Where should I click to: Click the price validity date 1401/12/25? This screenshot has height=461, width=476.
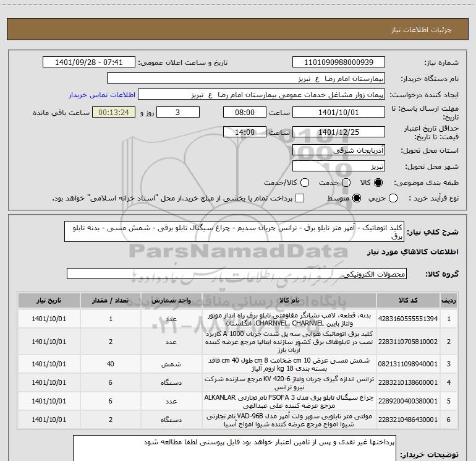pyautogui.click(x=339, y=132)
